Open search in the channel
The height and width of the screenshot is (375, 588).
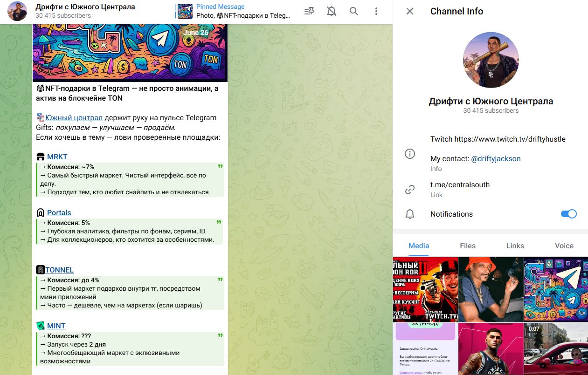[x=354, y=11]
